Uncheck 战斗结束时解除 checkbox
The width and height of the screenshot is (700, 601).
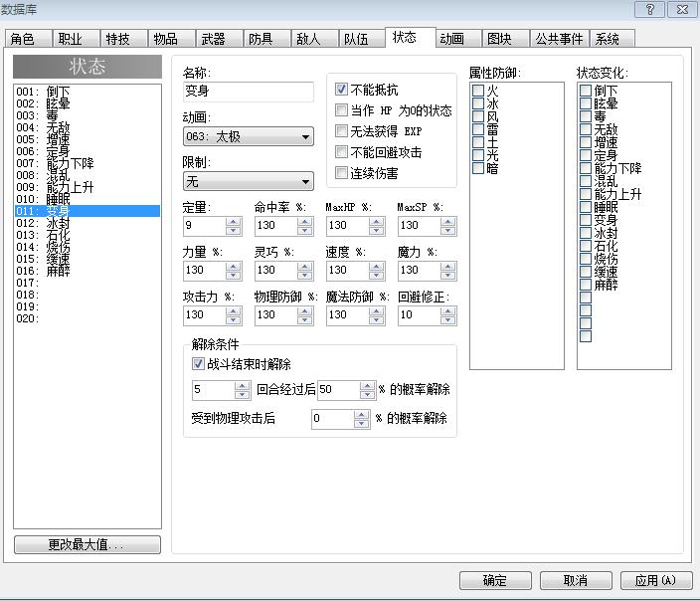click(x=198, y=364)
